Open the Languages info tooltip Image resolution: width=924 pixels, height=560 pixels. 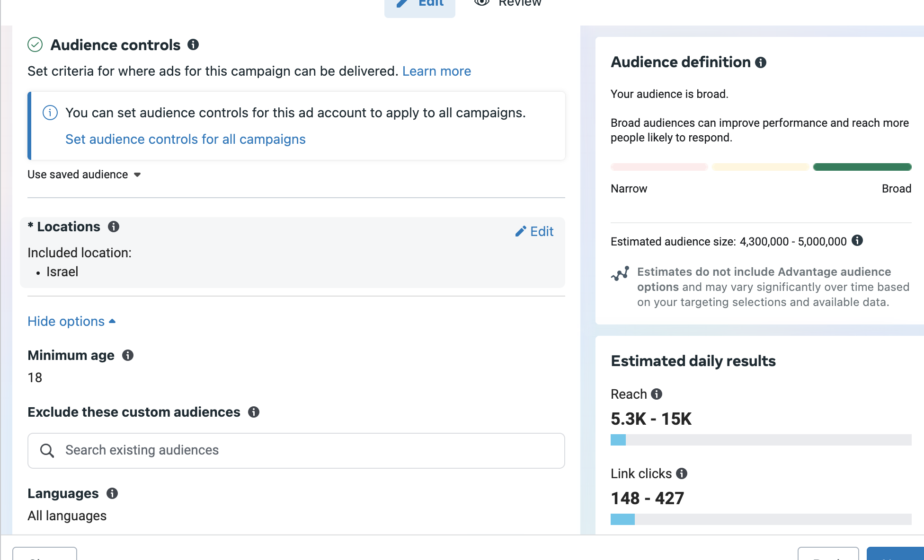click(x=112, y=494)
